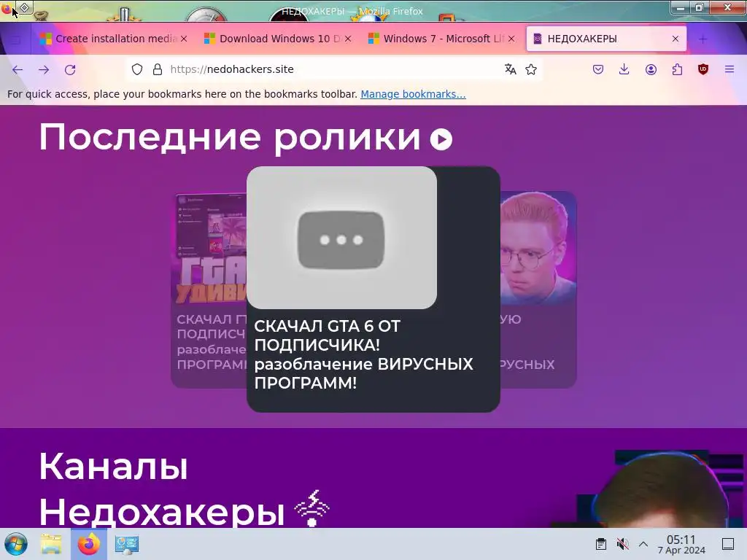Screen dimensions: 747x560
Task: Select the right video card with red-haired man
Action: click(538, 290)
